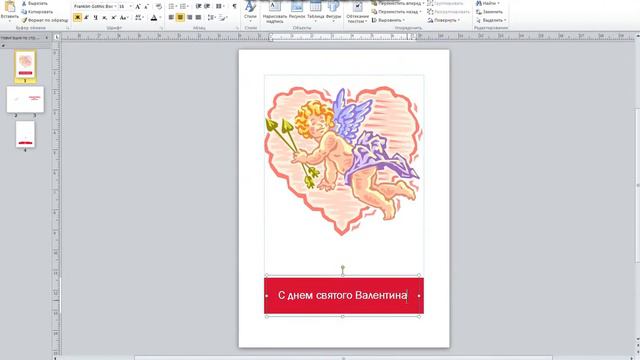Click the horizontal scrollbar at bottom
The image size is (640, 360).
pyautogui.click(x=343, y=358)
